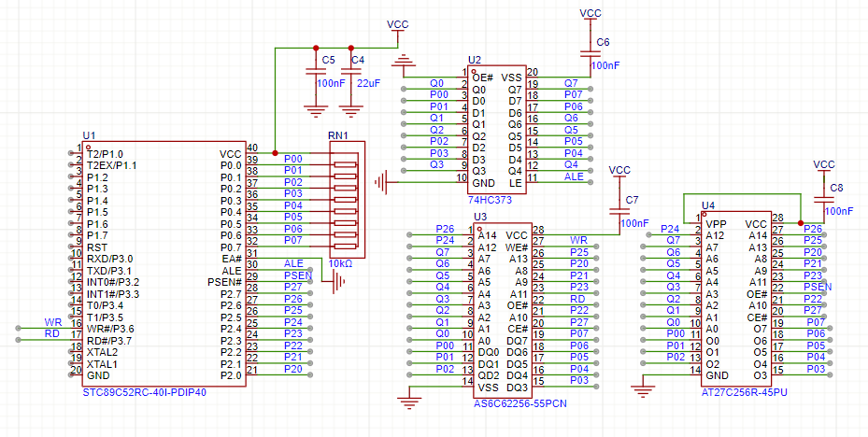Select the ground symbol below capacitor C4
The height and width of the screenshot is (437, 868).
coord(349,111)
